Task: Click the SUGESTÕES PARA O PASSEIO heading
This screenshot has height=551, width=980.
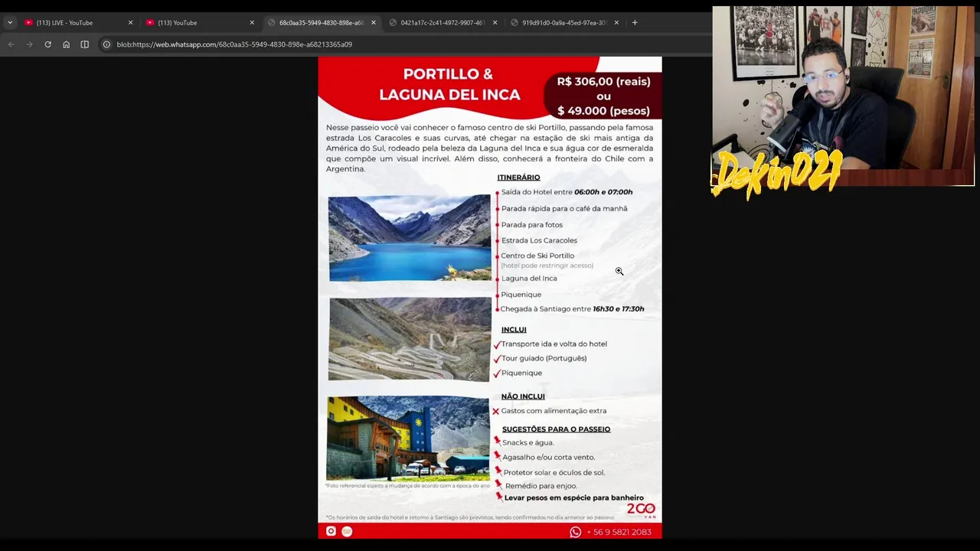Action: 556,429
